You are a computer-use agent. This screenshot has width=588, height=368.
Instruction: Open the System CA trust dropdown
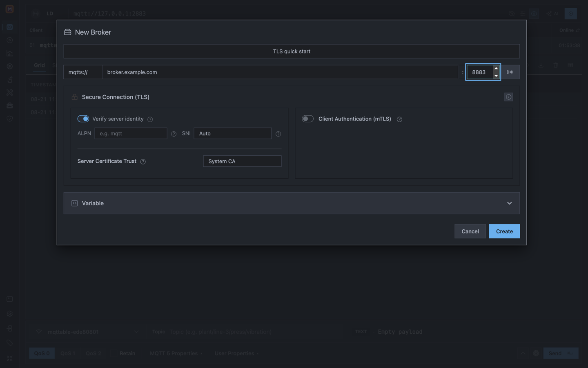[242, 161]
